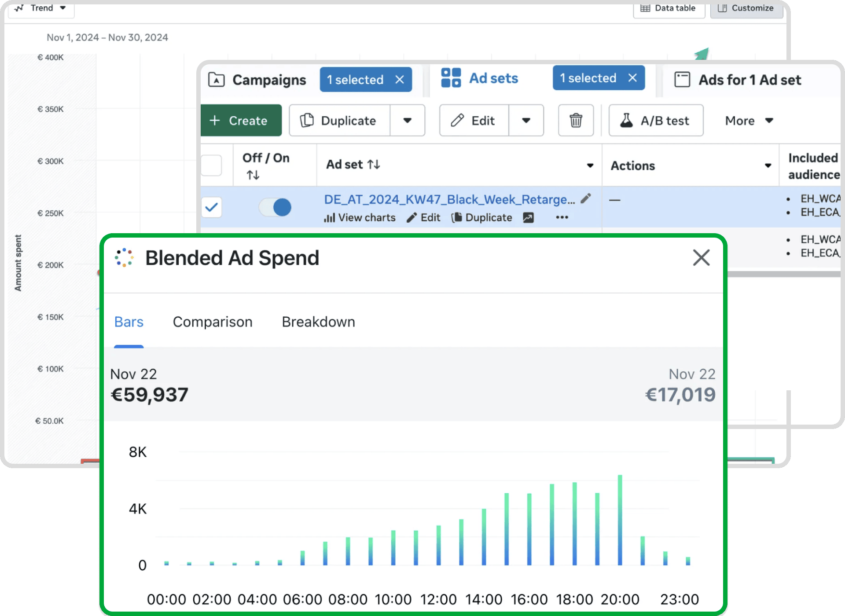Expand the Duplicate dropdown arrow

408,121
